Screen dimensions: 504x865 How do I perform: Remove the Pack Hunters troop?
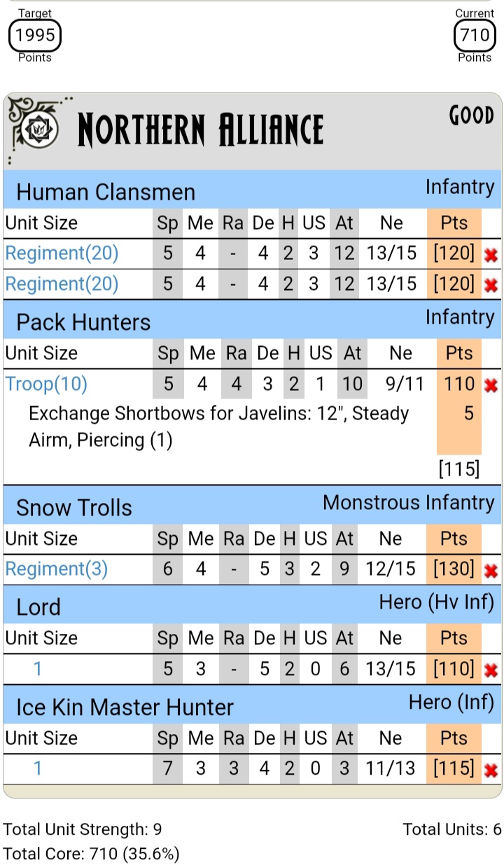tap(491, 385)
